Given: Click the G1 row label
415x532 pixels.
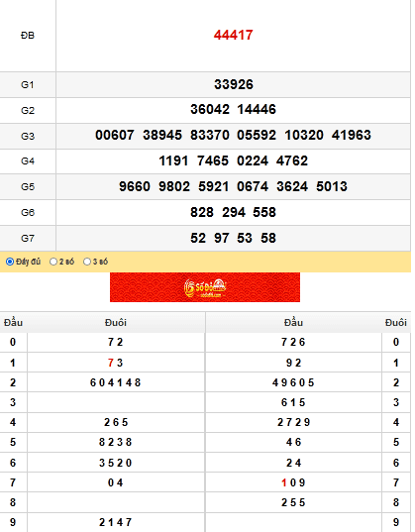Looking at the screenshot, I should pyautogui.click(x=28, y=84).
